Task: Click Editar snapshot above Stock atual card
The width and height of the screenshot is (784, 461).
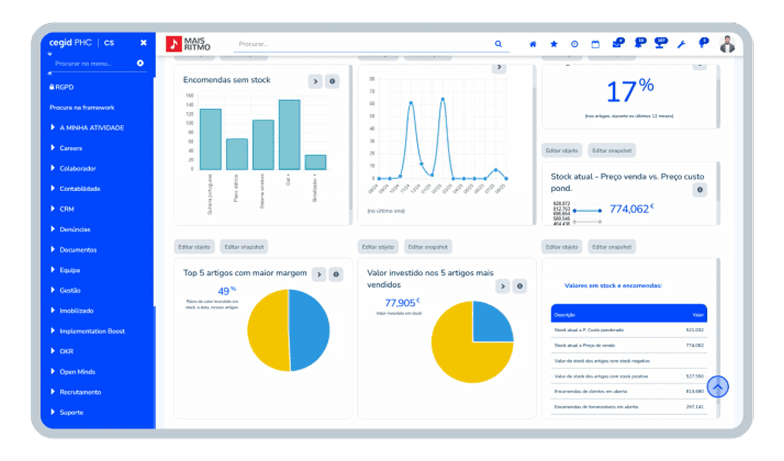Action: click(x=612, y=150)
